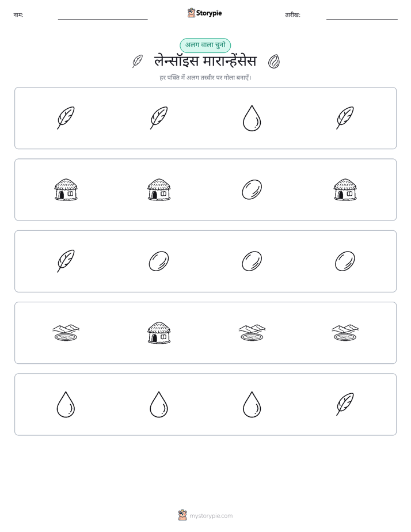
Task: Click the water drop in the first row
Action: point(252,118)
